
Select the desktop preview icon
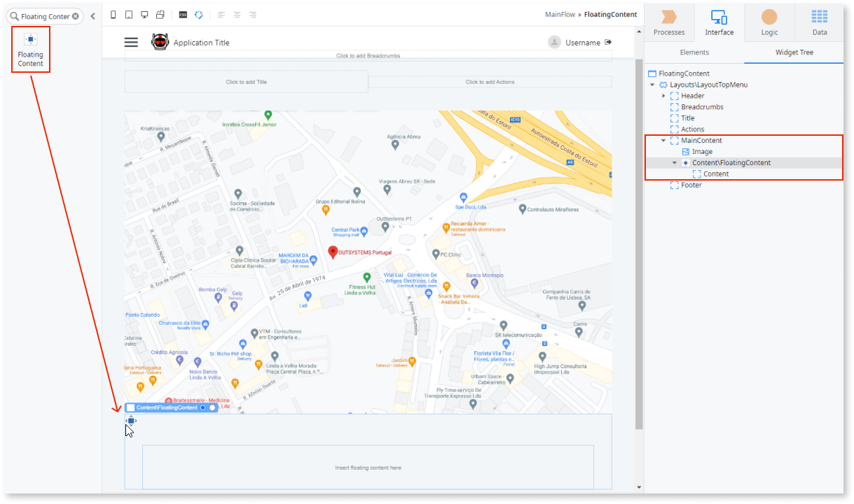click(145, 14)
